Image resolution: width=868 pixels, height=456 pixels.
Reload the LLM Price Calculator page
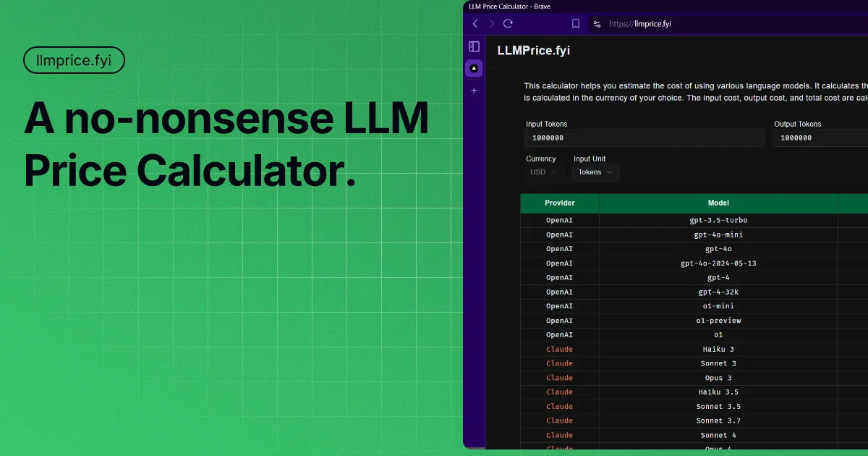pos(508,23)
